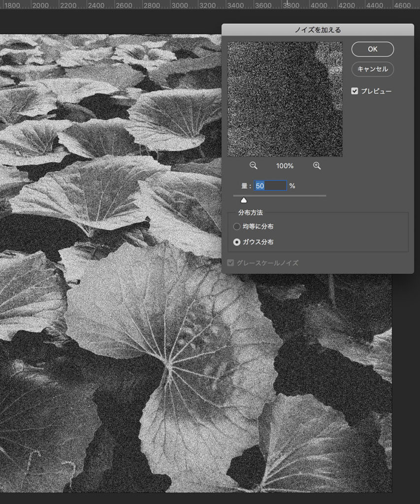Toggle the グレースケールノイズ checkbox
Viewport: 420px width, 504px height.
pyautogui.click(x=230, y=263)
